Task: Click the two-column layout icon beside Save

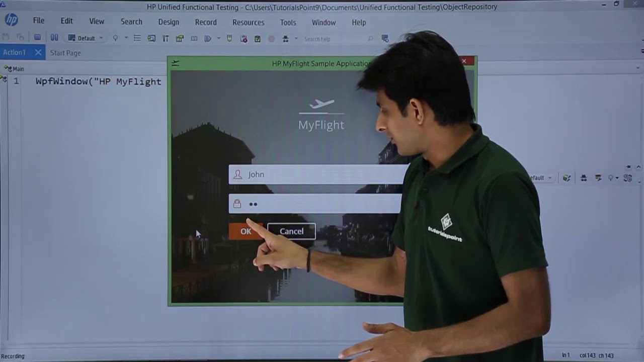Action: [x=54, y=38]
